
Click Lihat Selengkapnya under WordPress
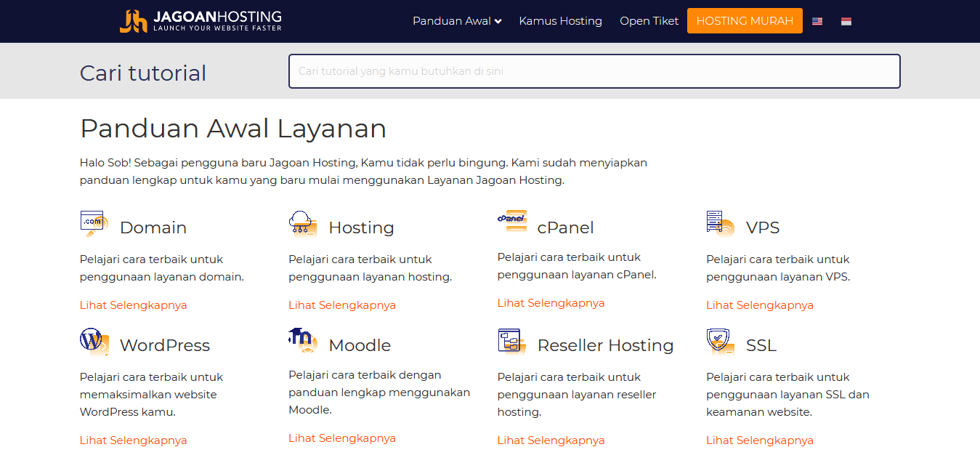pyautogui.click(x=134, y=440)
